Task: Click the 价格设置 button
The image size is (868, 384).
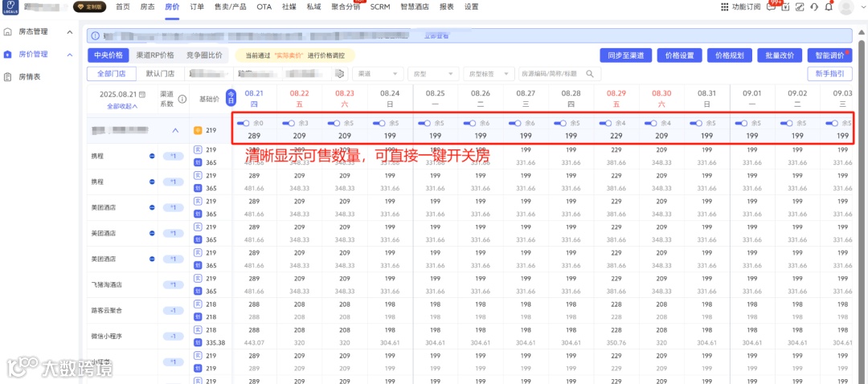Action: [680, 56]
